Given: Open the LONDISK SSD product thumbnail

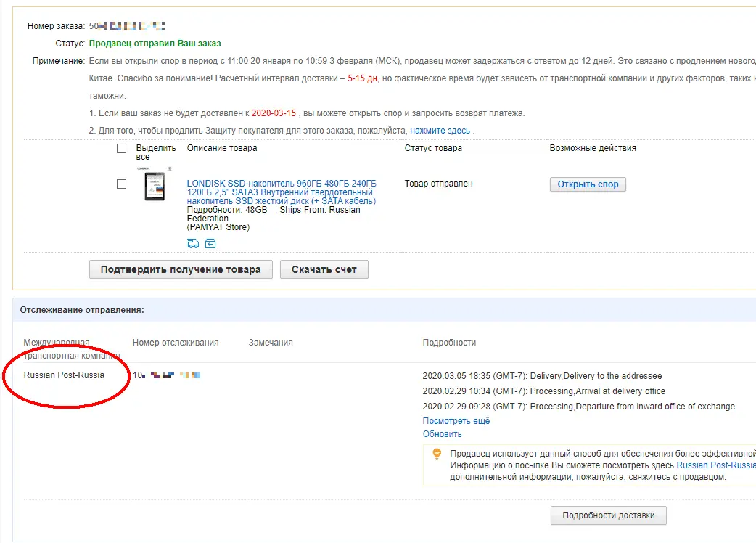Looking at the screenshot, I should tap(155, 184).
